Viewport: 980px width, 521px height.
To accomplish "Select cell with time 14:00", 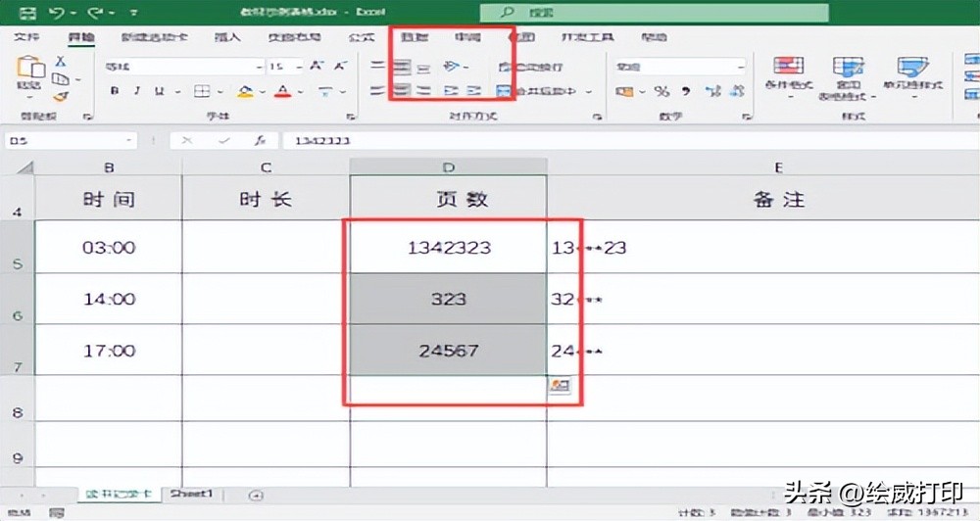I will [x=109, y=299].
